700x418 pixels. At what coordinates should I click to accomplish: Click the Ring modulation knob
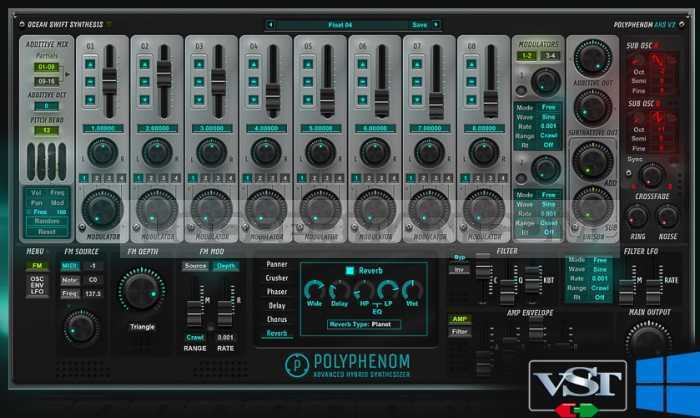tap(637, 216)
